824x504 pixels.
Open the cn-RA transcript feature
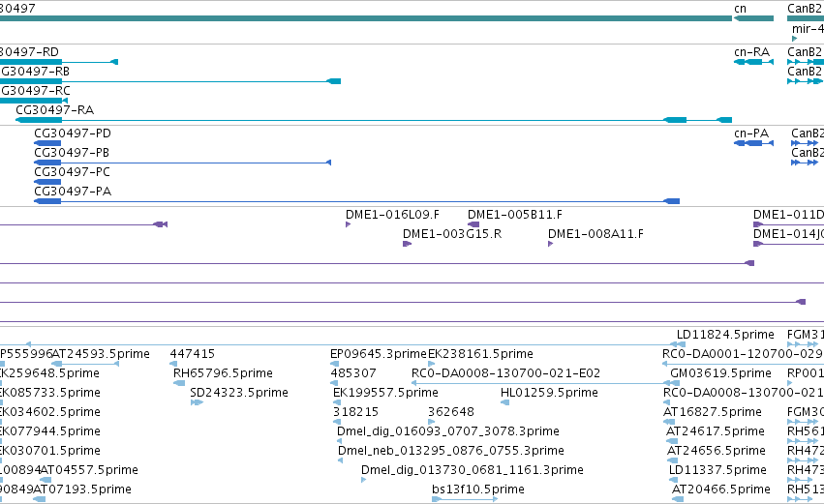coord(753,62)
